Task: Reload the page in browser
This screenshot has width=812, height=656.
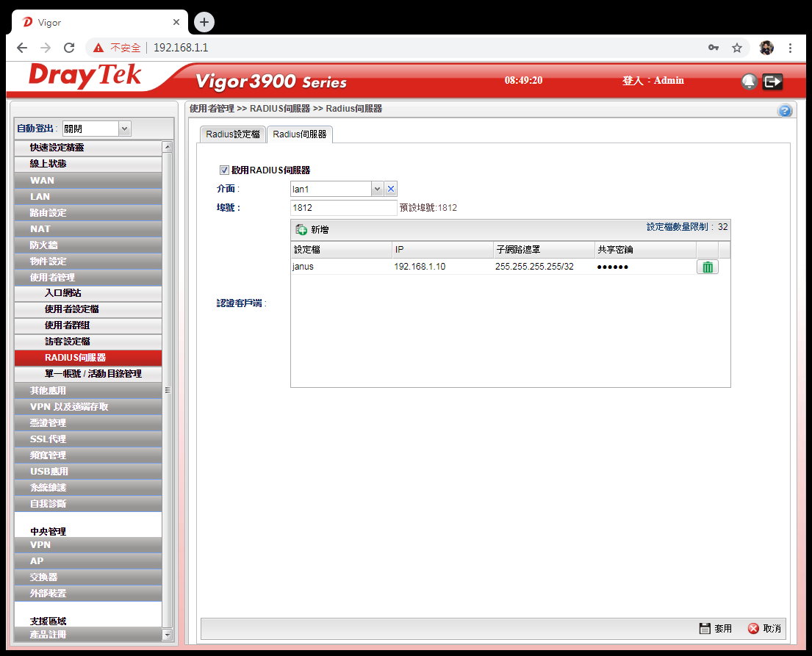Action: coord(69,48)
